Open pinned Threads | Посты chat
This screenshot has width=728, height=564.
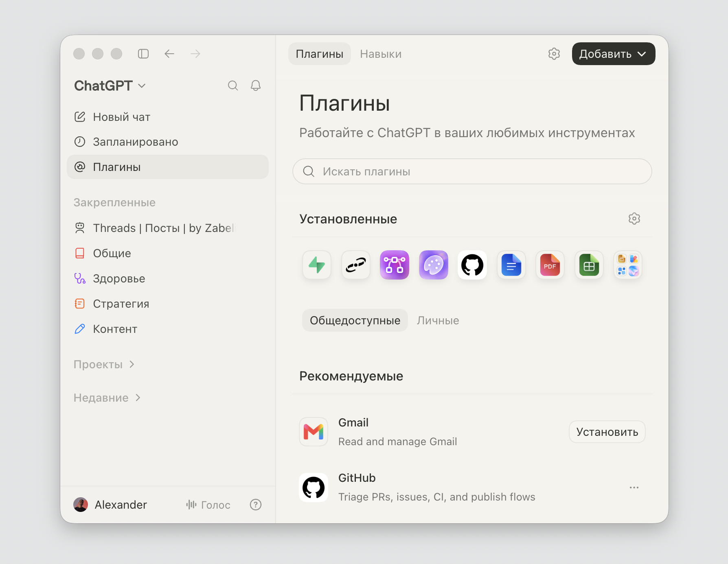click(x=168, y=228)
